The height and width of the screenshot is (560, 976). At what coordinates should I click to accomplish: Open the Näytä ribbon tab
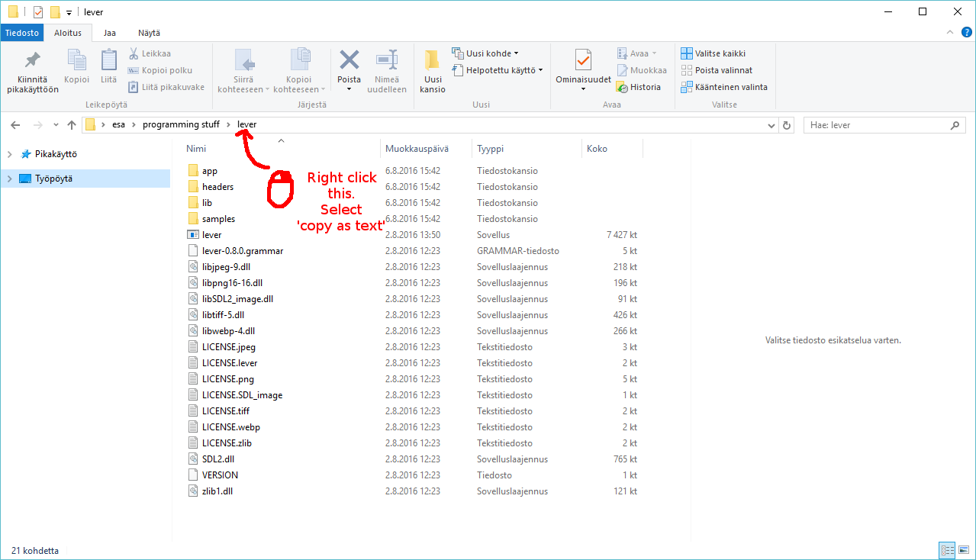click(x=149, y=33)
